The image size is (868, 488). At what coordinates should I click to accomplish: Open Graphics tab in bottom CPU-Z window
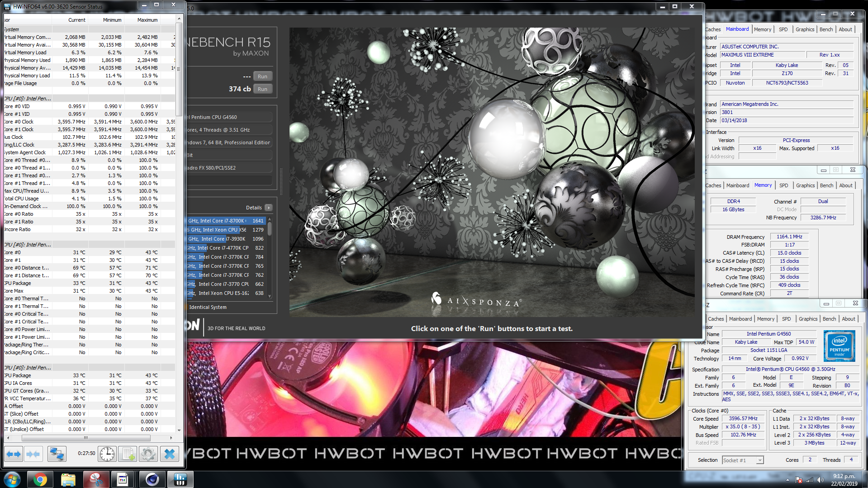pos(808,319)
